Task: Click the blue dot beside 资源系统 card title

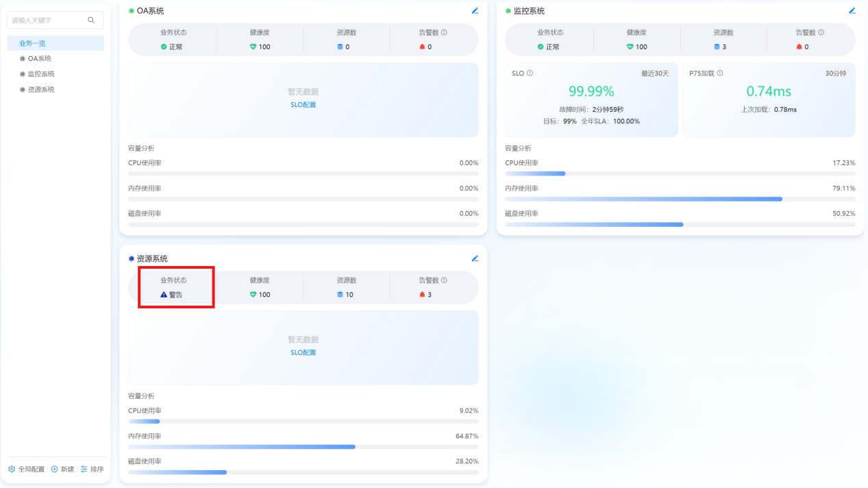Action: pyautogui.click(x=132, y=258)
